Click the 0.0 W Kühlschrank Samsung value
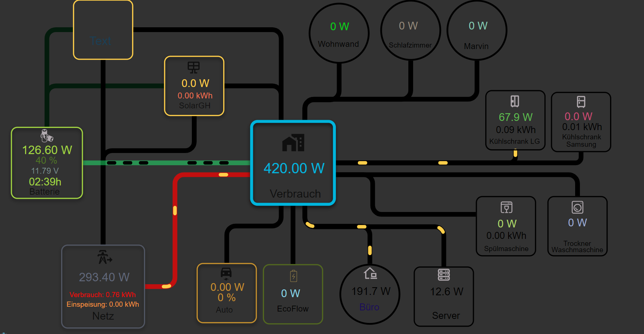This screenshot has width=644, height=334. (x=578, y=116)
